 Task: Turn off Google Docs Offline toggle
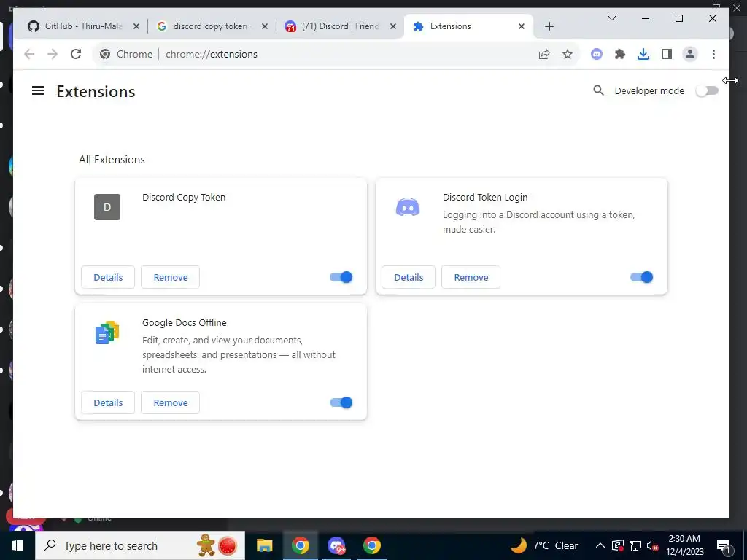[x=341, y=402]
